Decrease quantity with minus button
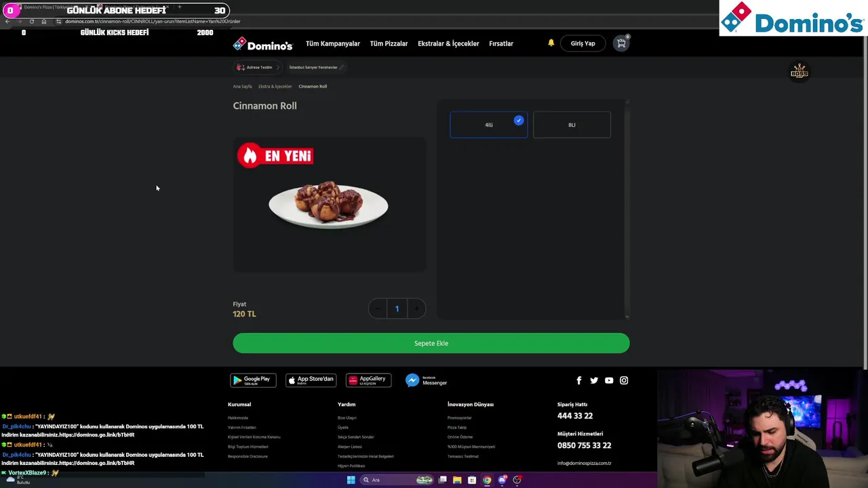Viewport: 868px width, 488px height. point(378,309)
